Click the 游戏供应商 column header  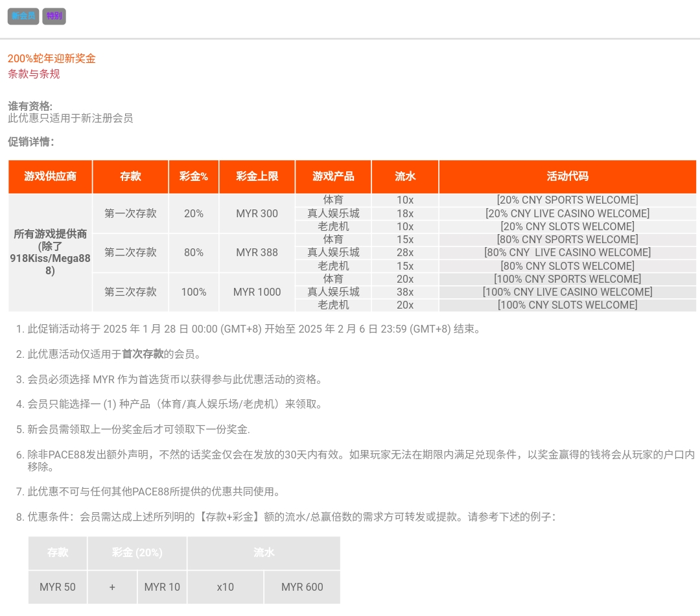point(50,176)
